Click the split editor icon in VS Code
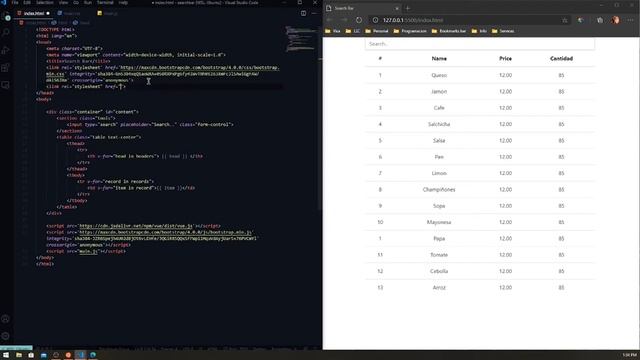 click(x=303, y=13)
